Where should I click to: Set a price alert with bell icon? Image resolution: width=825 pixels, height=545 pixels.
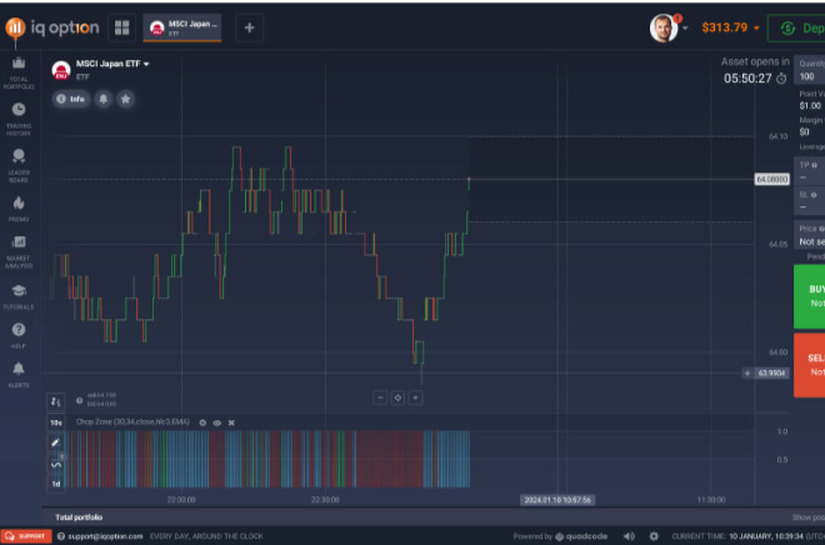pyautogui.click(x=103, y=99)
